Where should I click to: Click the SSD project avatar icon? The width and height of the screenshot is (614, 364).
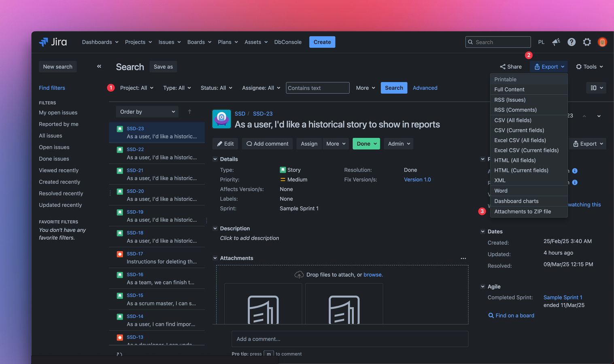(221, 119)
